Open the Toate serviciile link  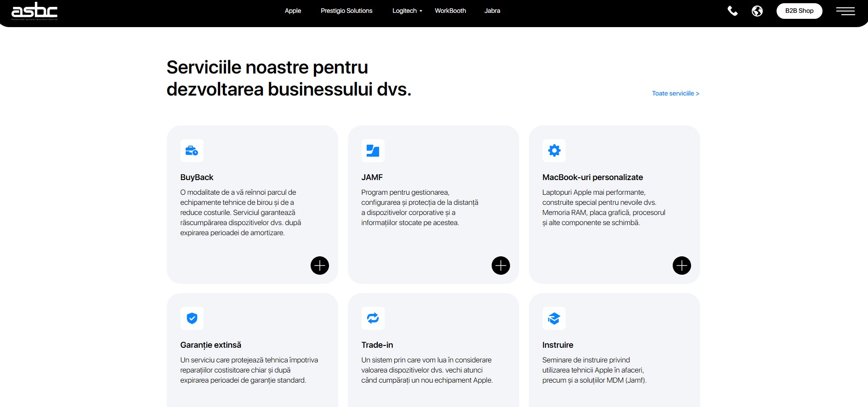(x=675, y=93)
